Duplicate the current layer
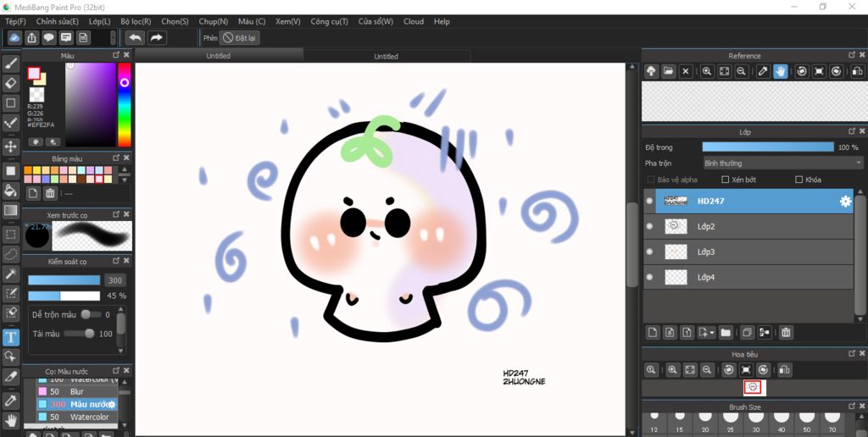This screenshot has height=437, width=868. pyautogui.click(x=747, y=333)
